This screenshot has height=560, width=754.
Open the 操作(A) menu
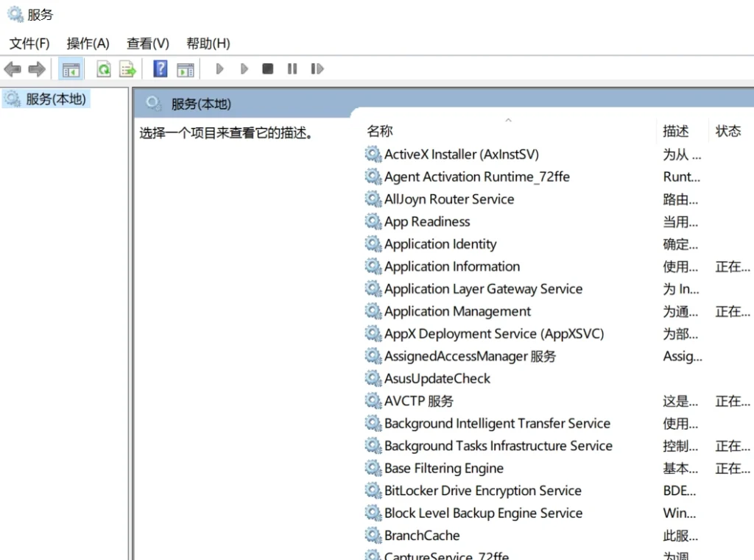[88, 43]
